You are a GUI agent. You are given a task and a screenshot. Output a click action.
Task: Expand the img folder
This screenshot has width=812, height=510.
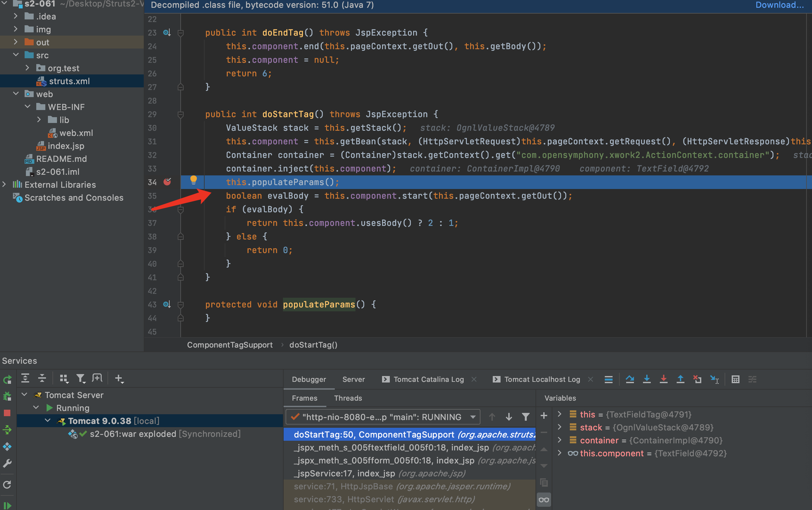click(x=16, y=29)
